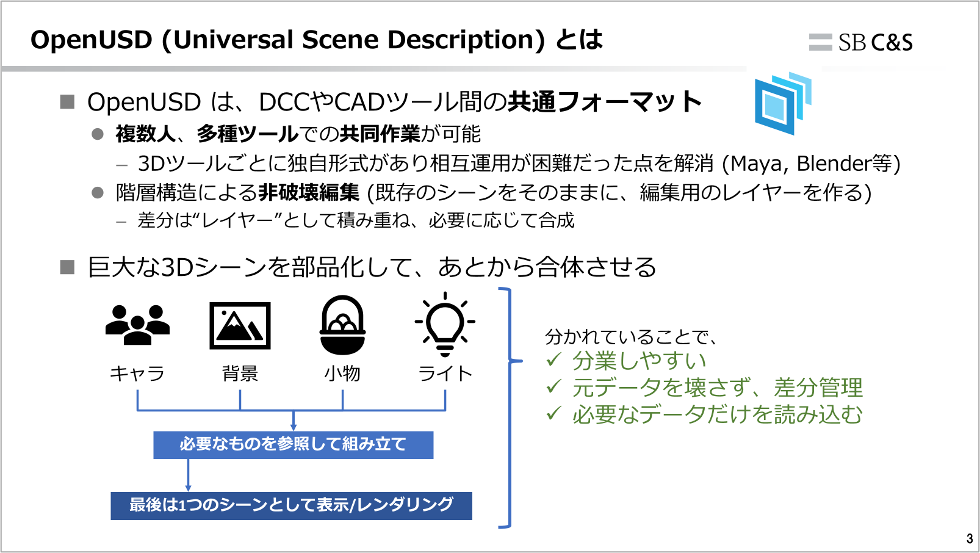
Task: Click the dark blue 最後は1つのシーン box
Action: (291, 505)
